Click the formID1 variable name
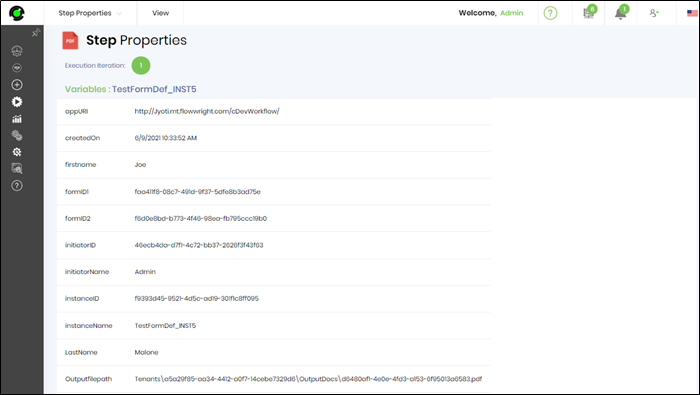Image resolution: width=700 pixels, height=395 pixels. pyautogui.click(x=77, y=191)
